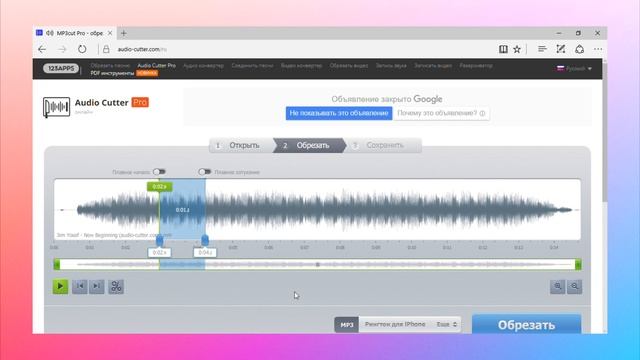The height and width of the screenshot is (360, 640).
Task: Click the audio file name in waveform
Action: [x=114, y=235]
